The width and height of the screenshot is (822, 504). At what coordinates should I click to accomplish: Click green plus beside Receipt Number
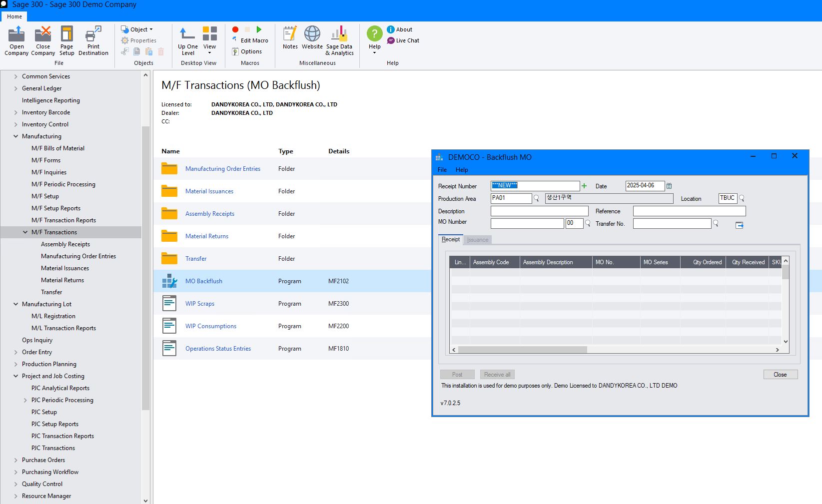[x=584, y=186]
